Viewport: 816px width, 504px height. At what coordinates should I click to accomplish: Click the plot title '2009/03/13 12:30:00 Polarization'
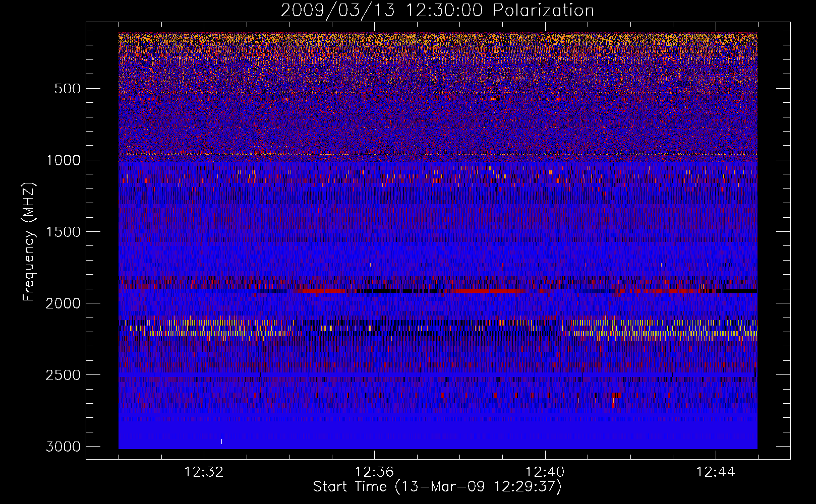click(x=437, y=10)
